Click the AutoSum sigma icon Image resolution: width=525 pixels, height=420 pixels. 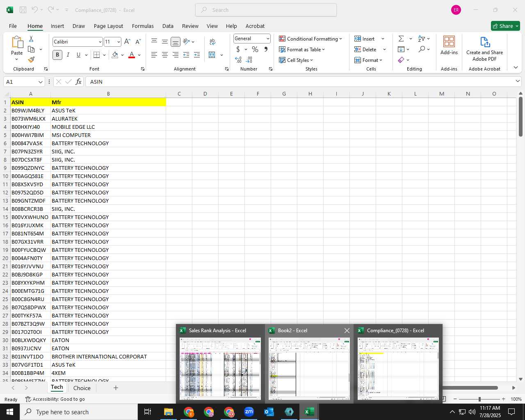pyautogui.click(x=401, y=39)
